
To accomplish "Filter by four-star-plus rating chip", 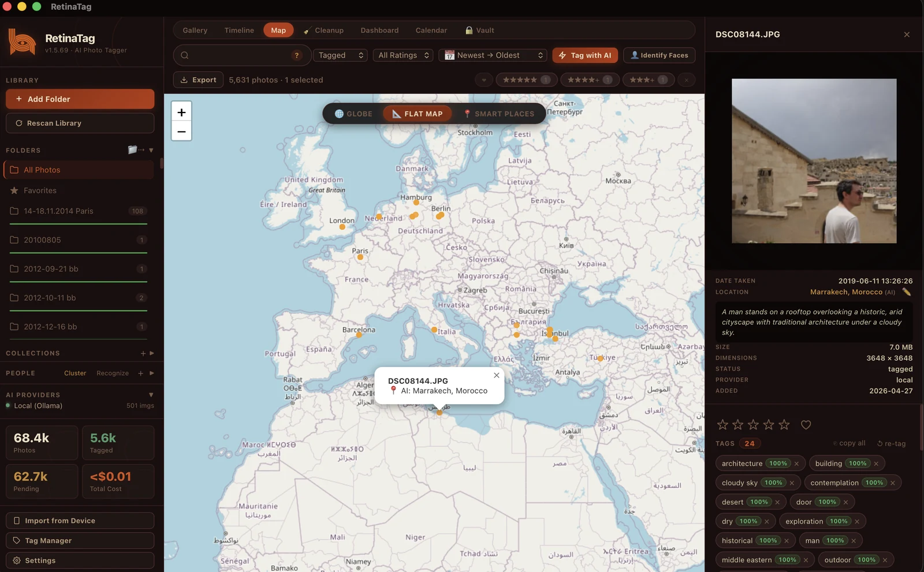I will click(x=590, y=80).
